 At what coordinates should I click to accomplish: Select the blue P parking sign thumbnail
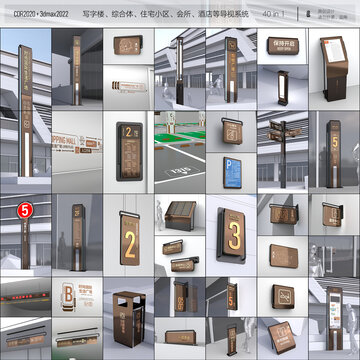(231, 173)
